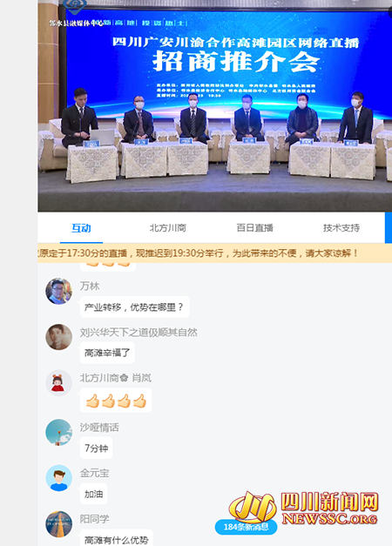Image resolution: width=392 pixels, height=546 pixels.
Task: Select the 互动 tab
Action: tap(81, 228)
